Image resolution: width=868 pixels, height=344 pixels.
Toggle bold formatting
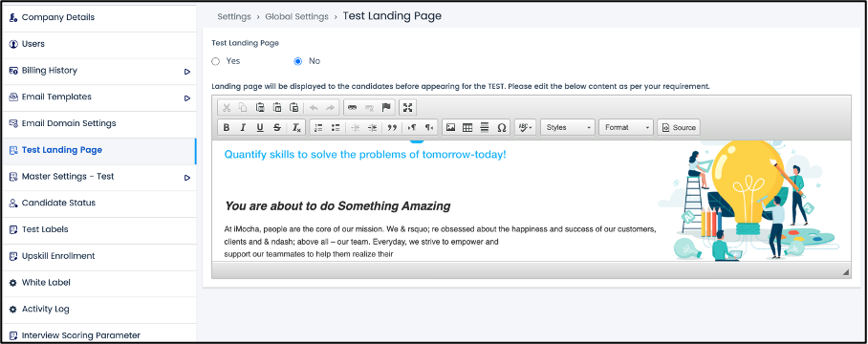pyautogui.click(x=227, y=128)
